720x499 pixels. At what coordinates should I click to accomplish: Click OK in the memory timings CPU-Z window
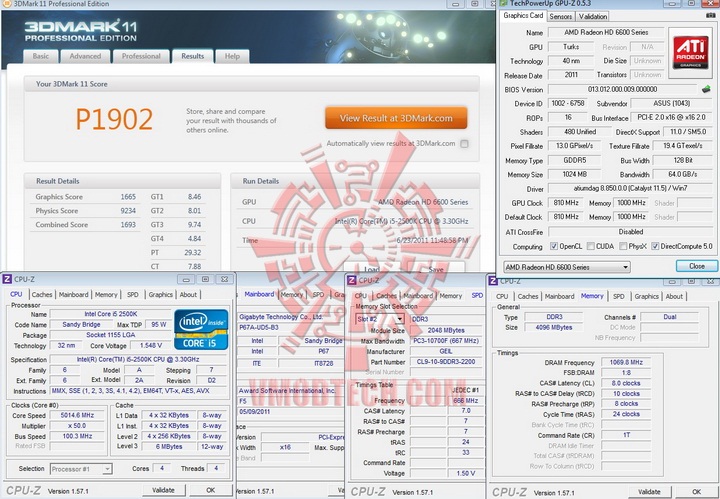pyautogui.click(x=696, y=492)
